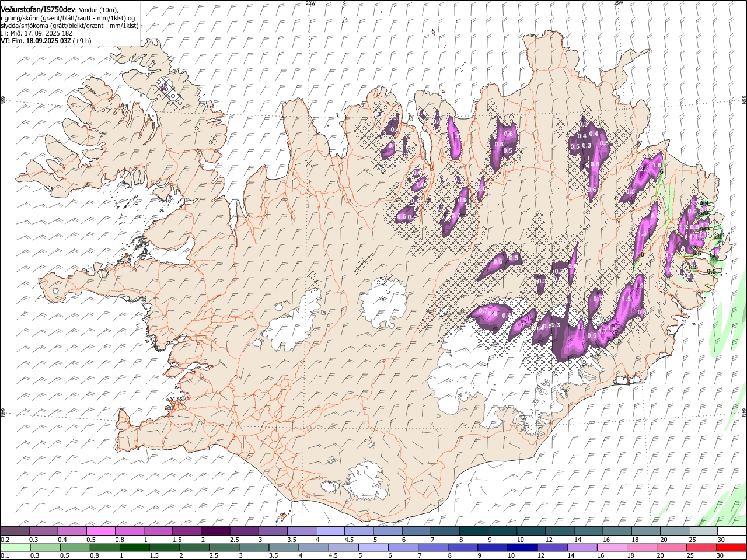The height and width of the screenshot is (560, 747).
Task: Click the upper-row swatch starting at 12
Action: (x=560, y=531)
